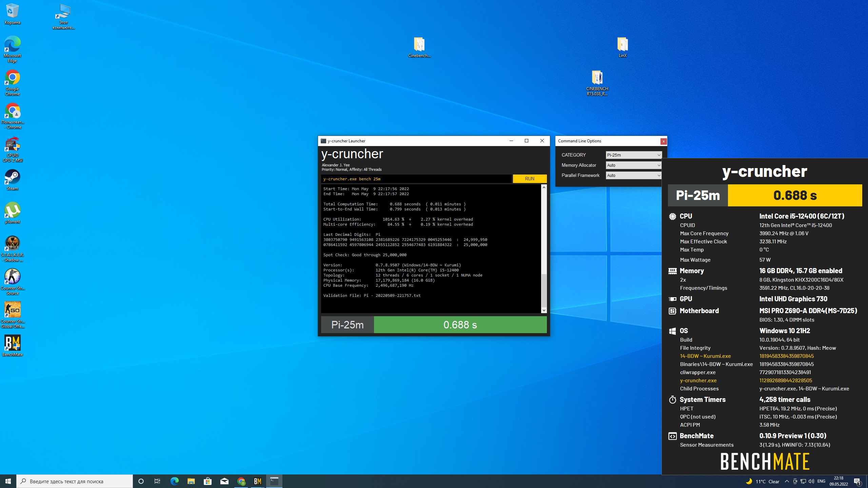Click the Windows 10 21H2 OS heading
The image size is (868, 488).
(x=785, y=331)
